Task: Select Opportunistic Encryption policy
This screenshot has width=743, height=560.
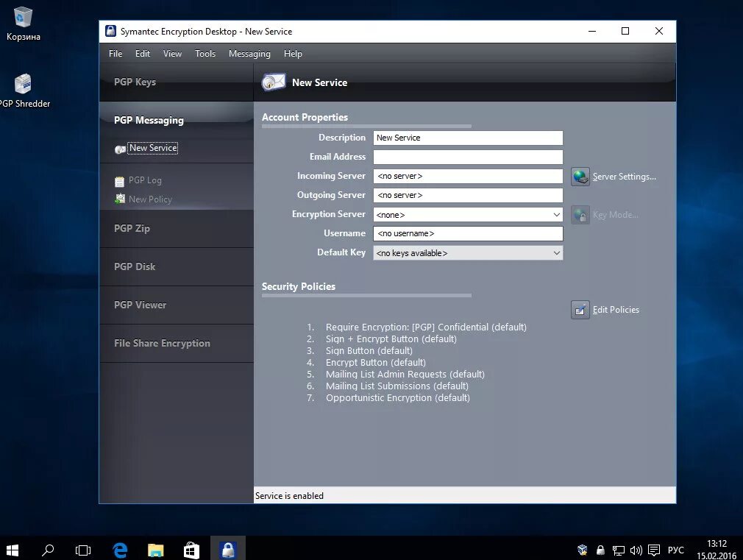Action: (x=397, y=398)
